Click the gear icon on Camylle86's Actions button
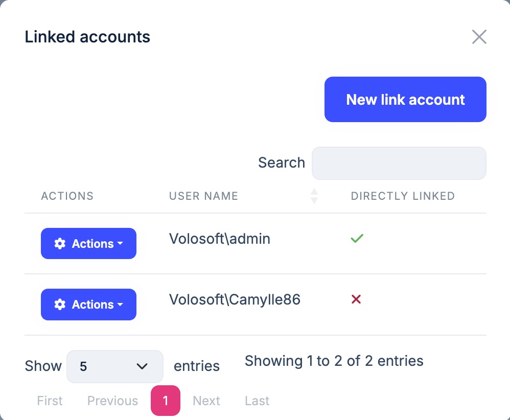Screen dimensions: 510x420 [60, 305]
